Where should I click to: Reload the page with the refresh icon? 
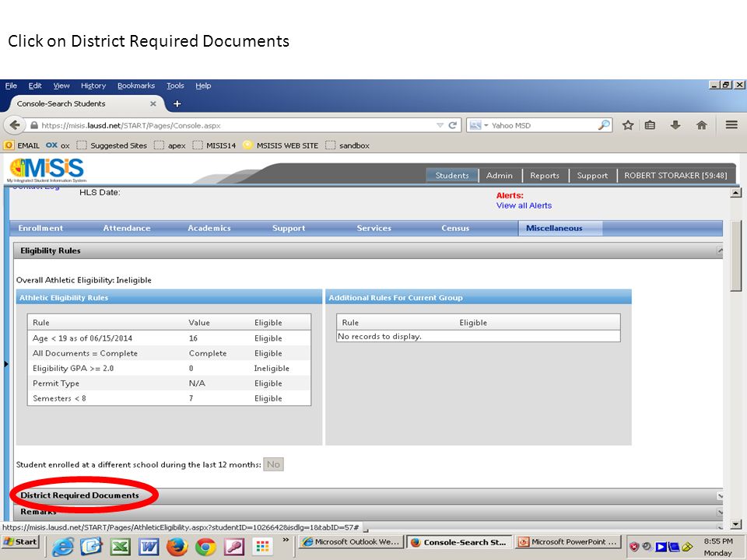(x=453, y=125)
